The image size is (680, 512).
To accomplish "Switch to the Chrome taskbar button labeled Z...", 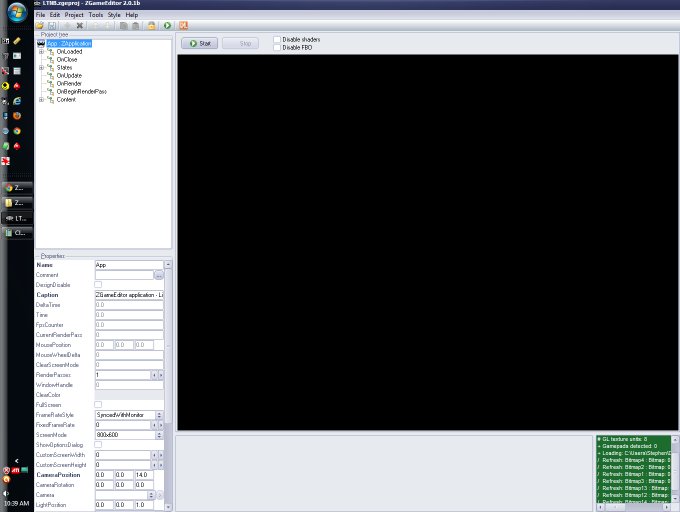I will click(x=17, y=188).
